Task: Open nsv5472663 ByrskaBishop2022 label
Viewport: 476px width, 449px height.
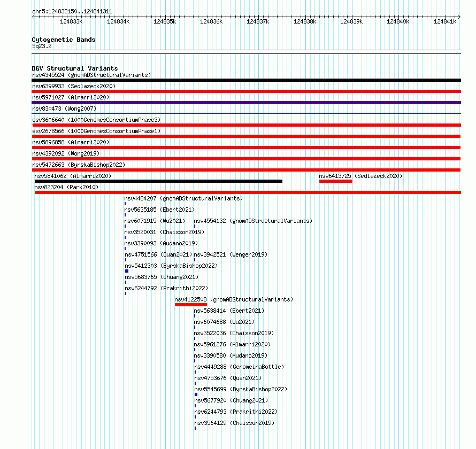Action: coord(79,165)
